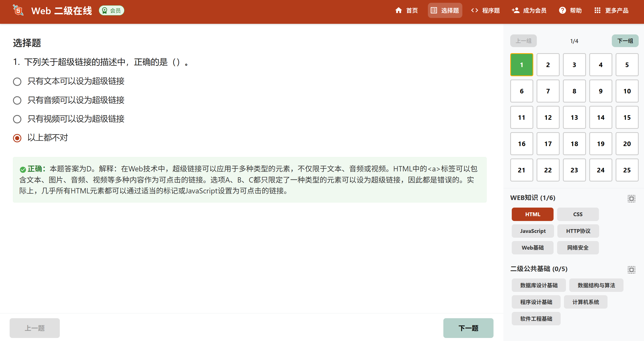This screenshot has width=644, height=341.
Task: Select option 只有音频可以设为超级链接
Action: pyautogui.click(x=17, y=100)
